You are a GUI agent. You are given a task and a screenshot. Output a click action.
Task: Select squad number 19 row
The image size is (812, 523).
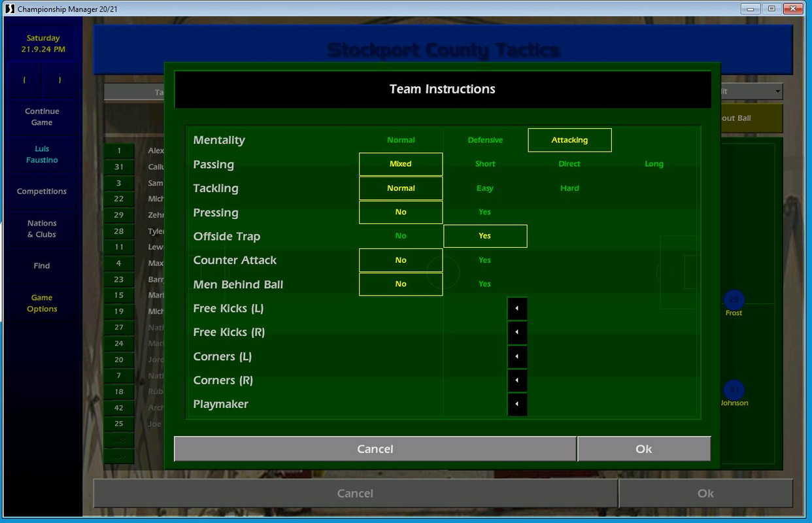119,312
